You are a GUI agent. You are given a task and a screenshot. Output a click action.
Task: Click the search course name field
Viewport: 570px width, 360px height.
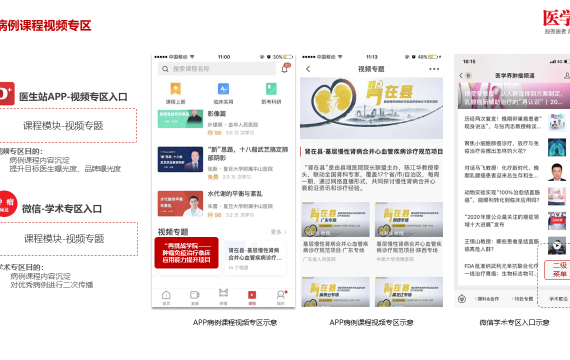click(x=217, y=69)
